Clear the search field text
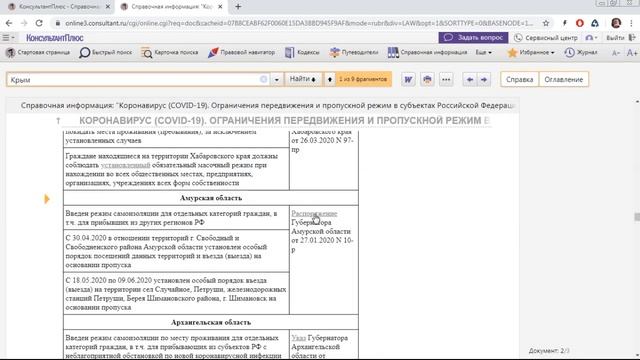This screenshot has height=360, width=640. point(264,79)
